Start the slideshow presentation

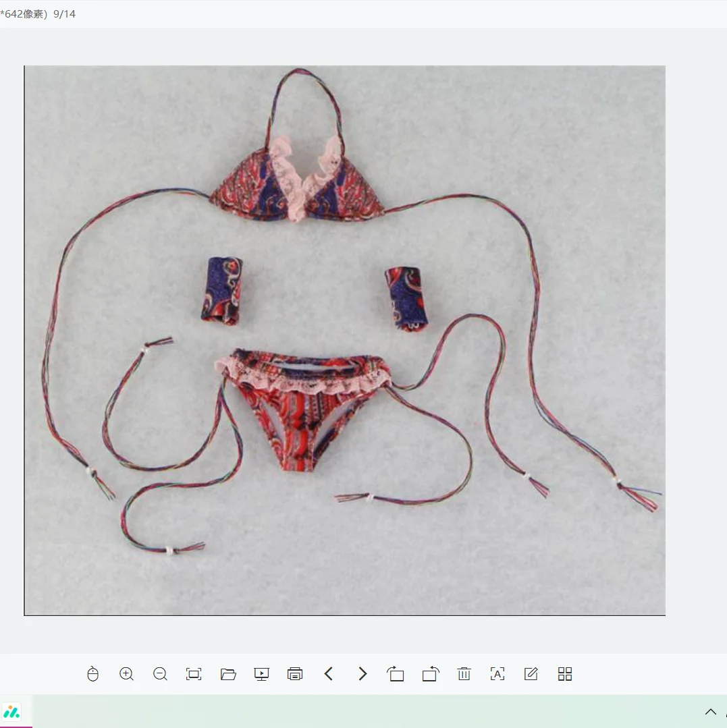click(x=261, y=674)
